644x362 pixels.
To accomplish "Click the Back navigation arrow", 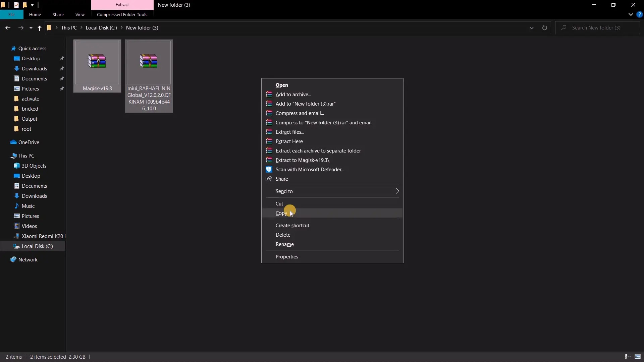I will (x=8, y=28).
